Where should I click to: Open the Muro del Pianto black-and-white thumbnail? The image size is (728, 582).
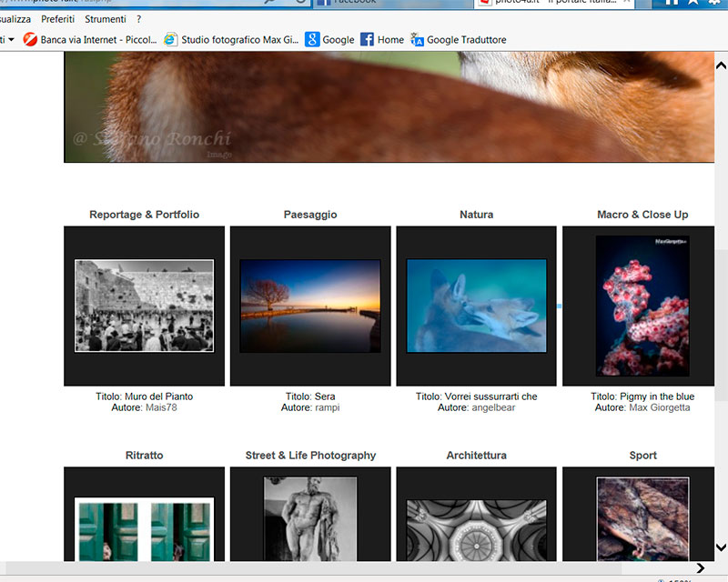click(x=145, y=306)
